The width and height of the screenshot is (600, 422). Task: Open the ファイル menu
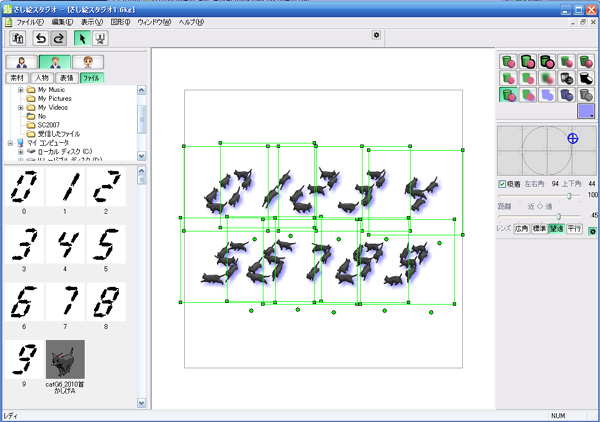[30, 22]
